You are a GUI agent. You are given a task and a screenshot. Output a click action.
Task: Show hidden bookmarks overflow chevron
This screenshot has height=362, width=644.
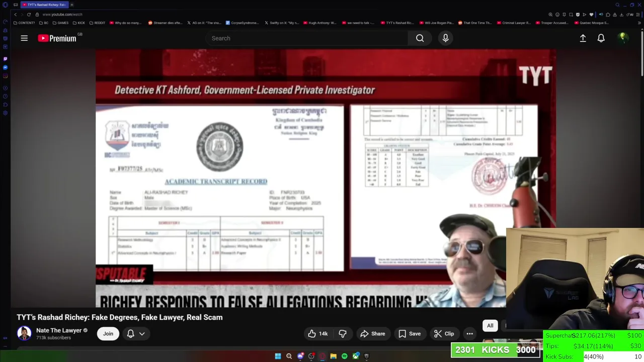[x=640, y=23]
